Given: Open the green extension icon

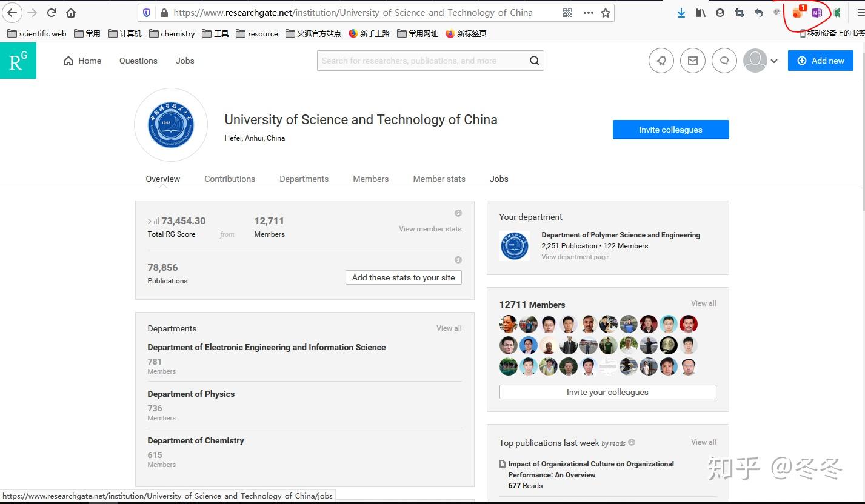Looking at the screenshot, I should [x=837, y=13].
